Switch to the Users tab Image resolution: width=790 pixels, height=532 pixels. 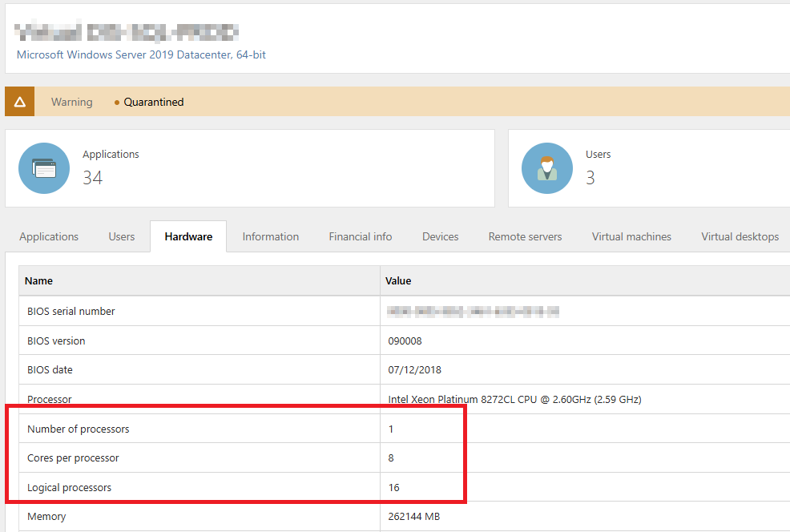click(122, 237)
